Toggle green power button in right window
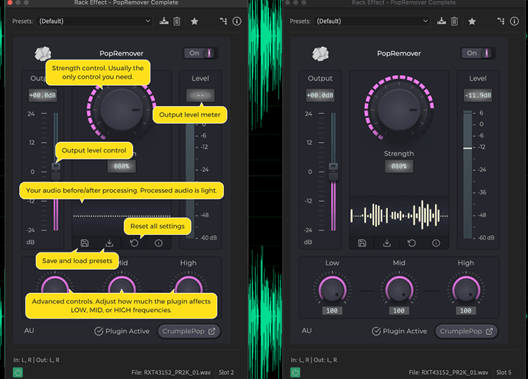 tap(295, 372)
